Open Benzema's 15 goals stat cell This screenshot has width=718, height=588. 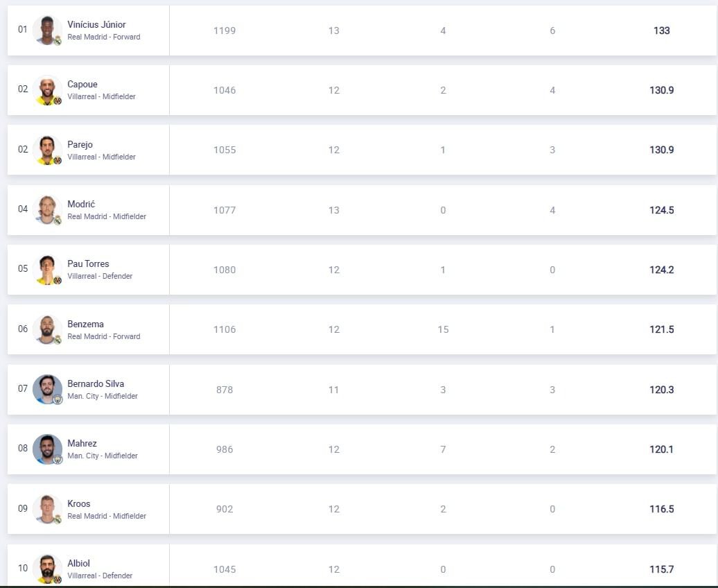coord(443,329)
